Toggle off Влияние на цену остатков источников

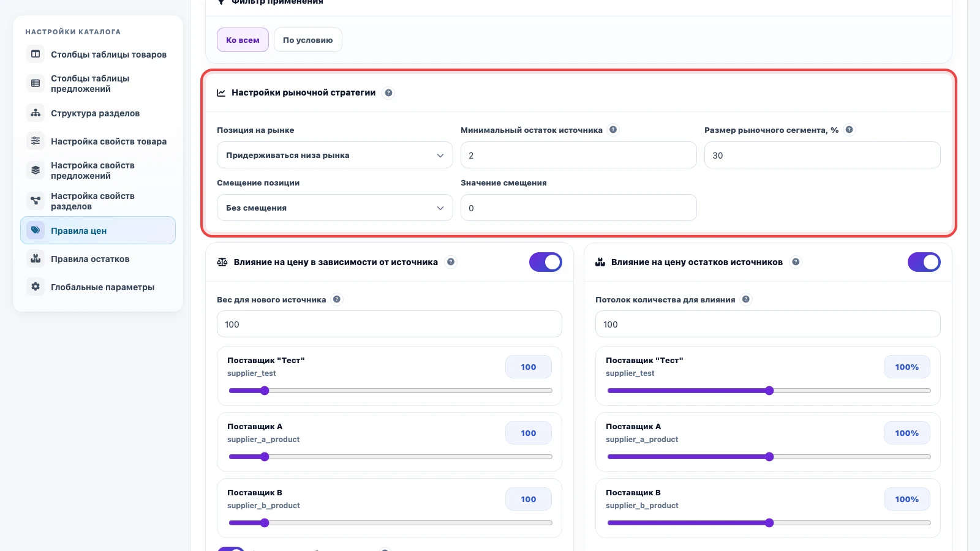click(924, 262)
